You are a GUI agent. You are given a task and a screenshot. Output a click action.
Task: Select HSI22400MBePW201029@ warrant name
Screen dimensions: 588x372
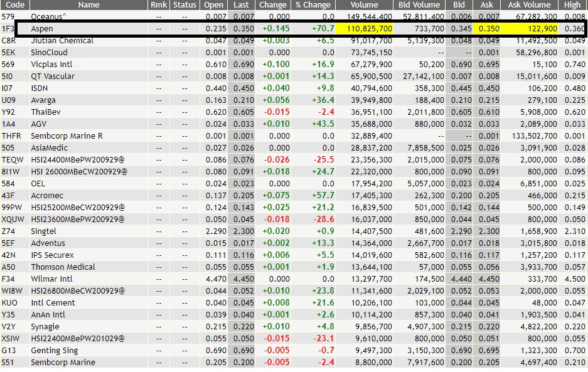click(77, 339)
